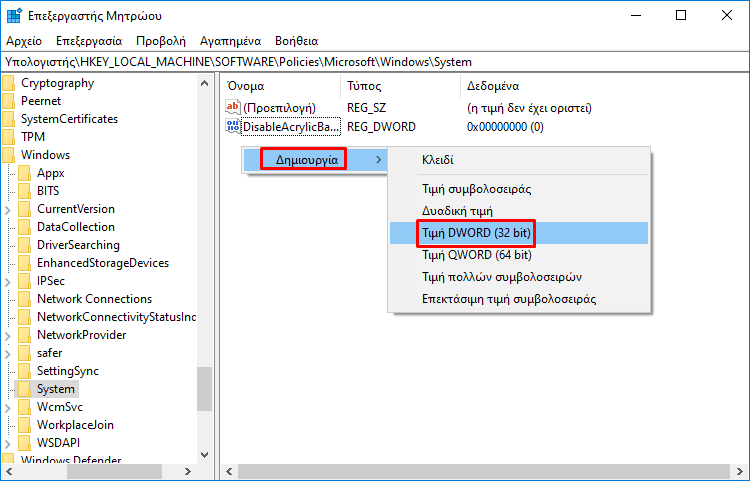The height and width of the screenshot is (481, 750).
Task: Click the Appx folder icon
Action: [x=24, y=173]
